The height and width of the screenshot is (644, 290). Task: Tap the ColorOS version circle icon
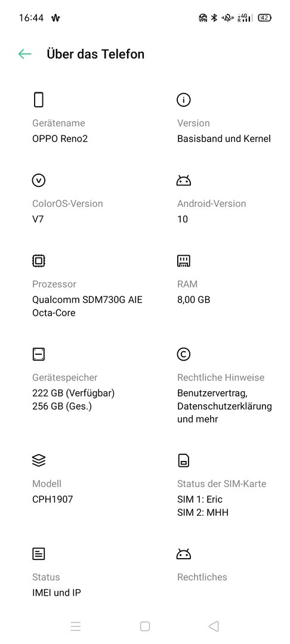(39, 180)
